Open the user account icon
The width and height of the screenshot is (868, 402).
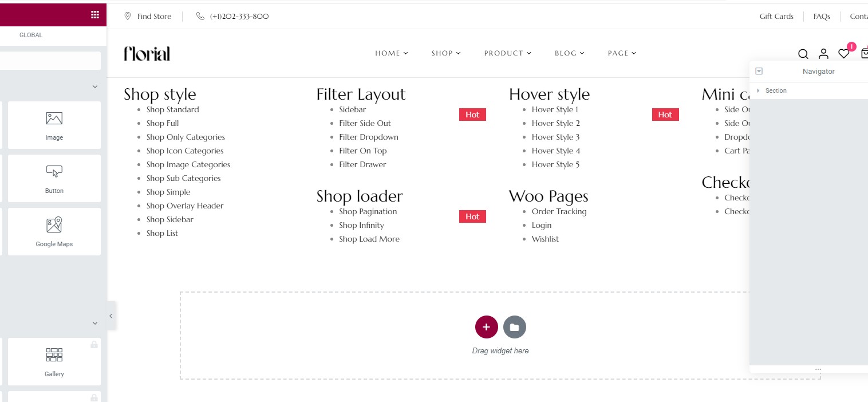(x=823, y=54)
